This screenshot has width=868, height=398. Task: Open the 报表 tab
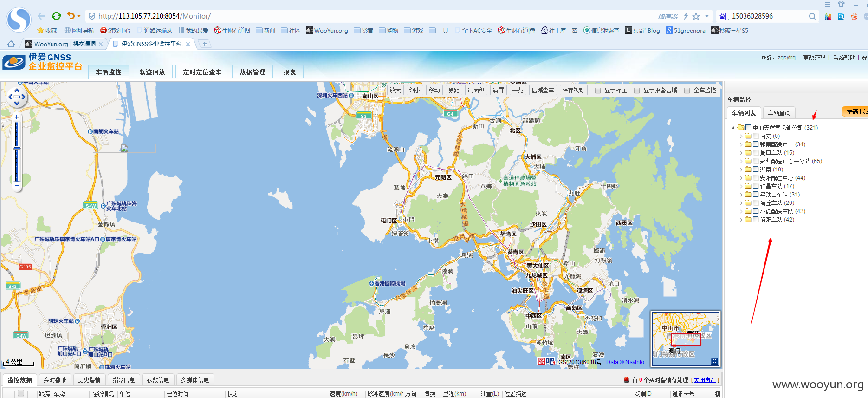click(290, 72)
